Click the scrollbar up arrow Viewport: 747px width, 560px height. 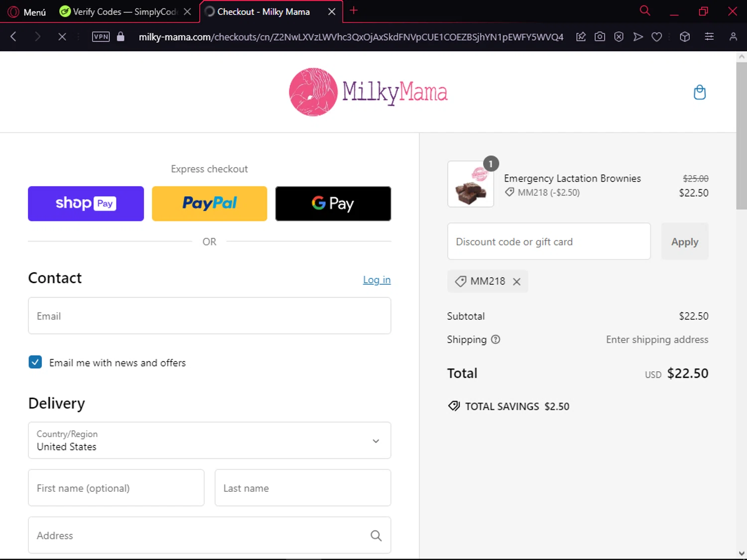tap(742, 57)
